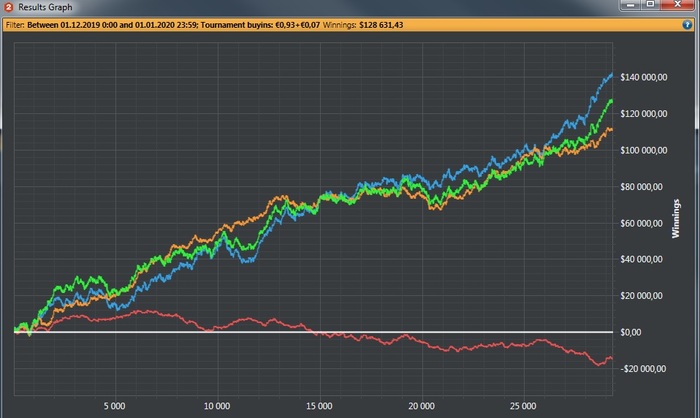The width and height of the screenshot is (700, 418).
Task: Click the $120 000,00 axis label
Action: point(644,114)
